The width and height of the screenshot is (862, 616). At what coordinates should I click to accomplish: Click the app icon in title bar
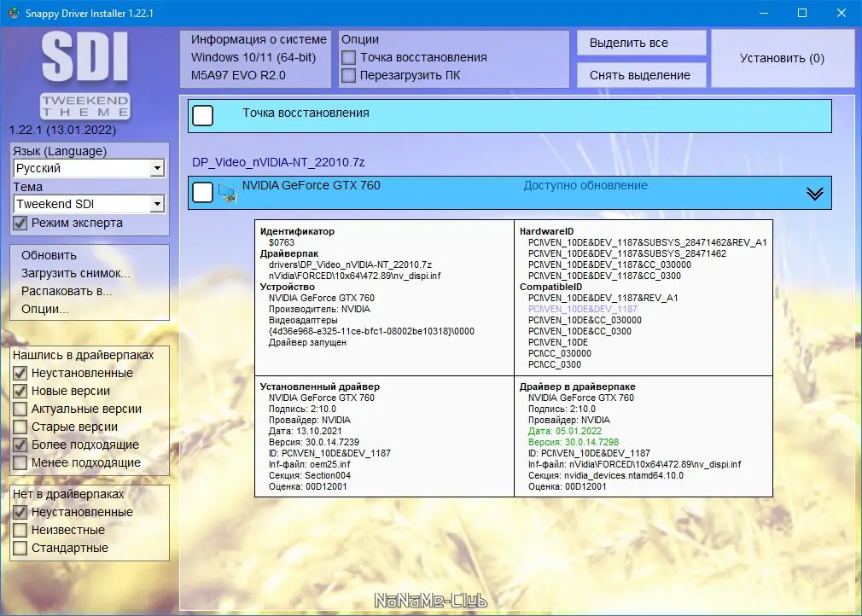click(x=13, y=13)
